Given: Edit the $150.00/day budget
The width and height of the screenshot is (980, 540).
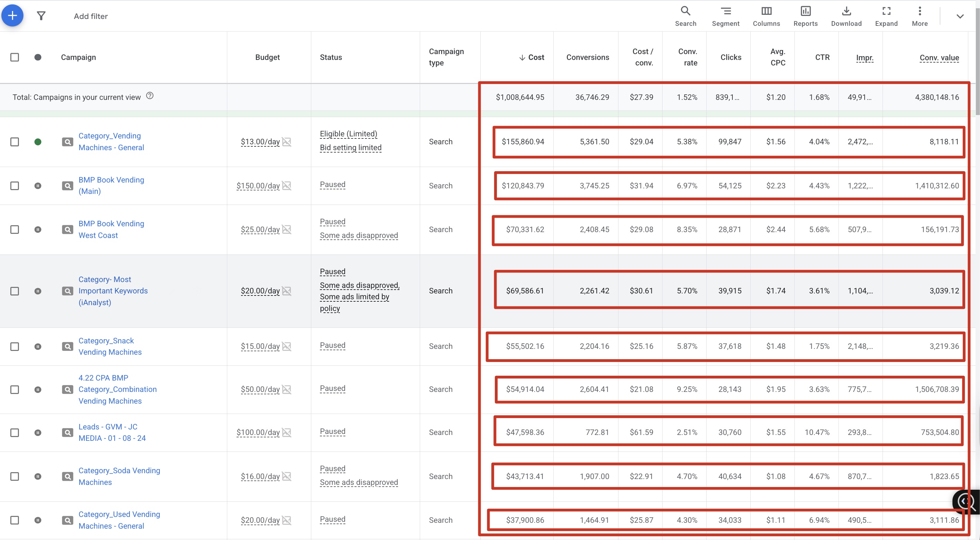Looking at the screenshot, I should (258, 186).
